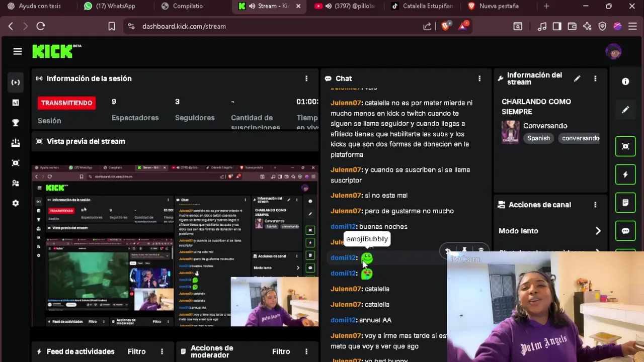Toggle document panel in right toolbar

pos(625,203)
